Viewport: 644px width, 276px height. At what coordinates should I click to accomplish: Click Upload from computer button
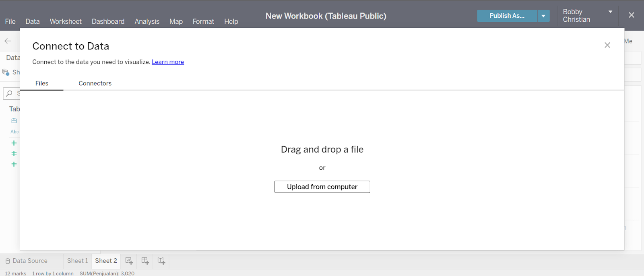(x=322, y=187)
